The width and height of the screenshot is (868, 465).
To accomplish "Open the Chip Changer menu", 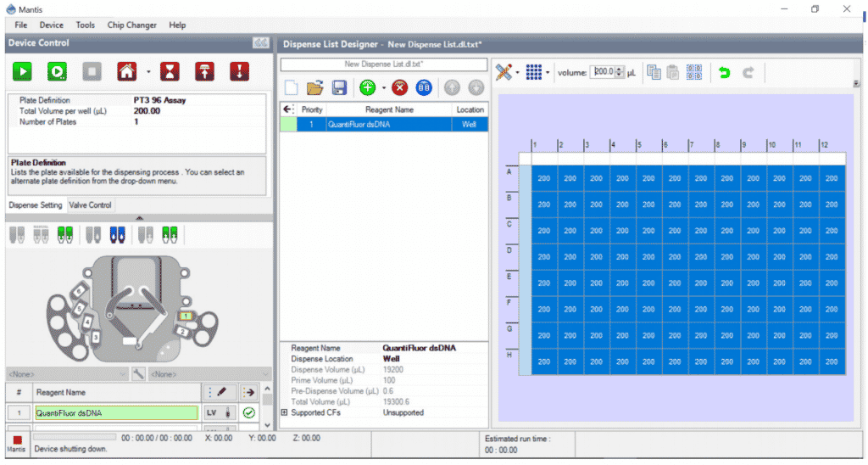I will click(x=131, y=25).
